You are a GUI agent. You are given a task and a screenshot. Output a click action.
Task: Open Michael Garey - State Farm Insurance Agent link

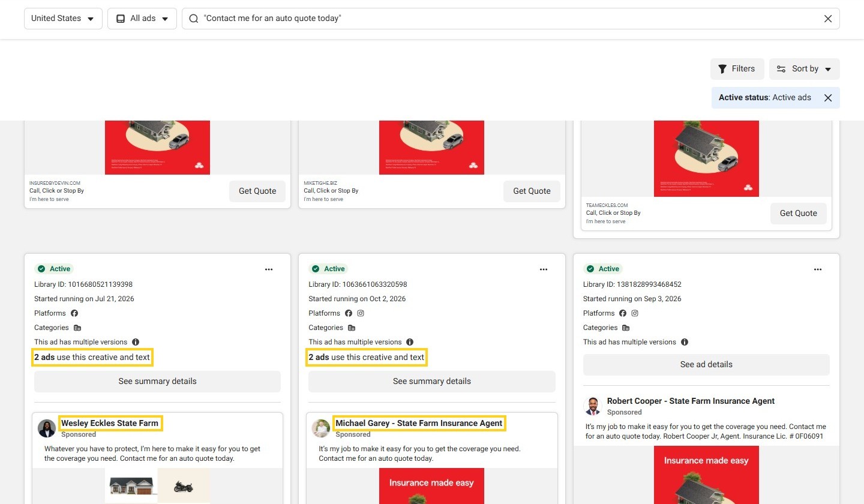(419, 423)
